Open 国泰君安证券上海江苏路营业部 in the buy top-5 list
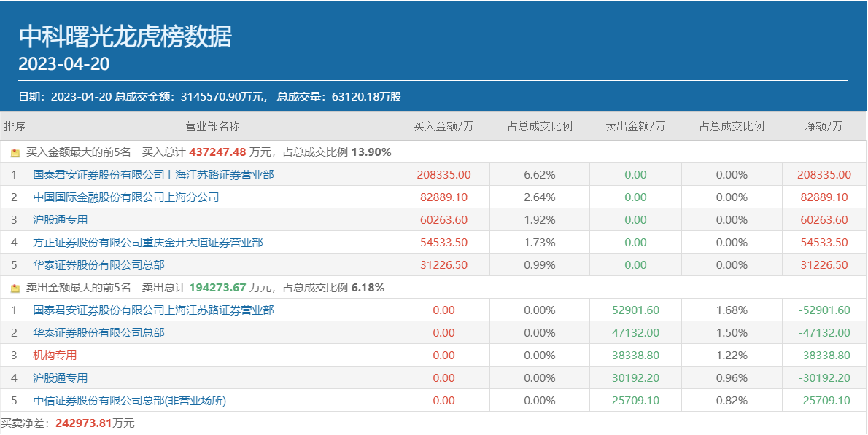 153,175
